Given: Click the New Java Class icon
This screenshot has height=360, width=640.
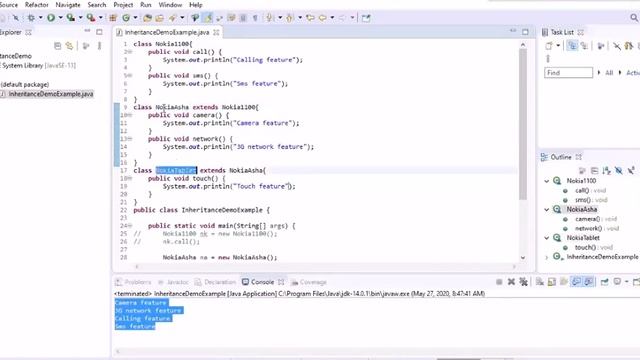Looking at the screenshot, I should (x=126, y=18).
